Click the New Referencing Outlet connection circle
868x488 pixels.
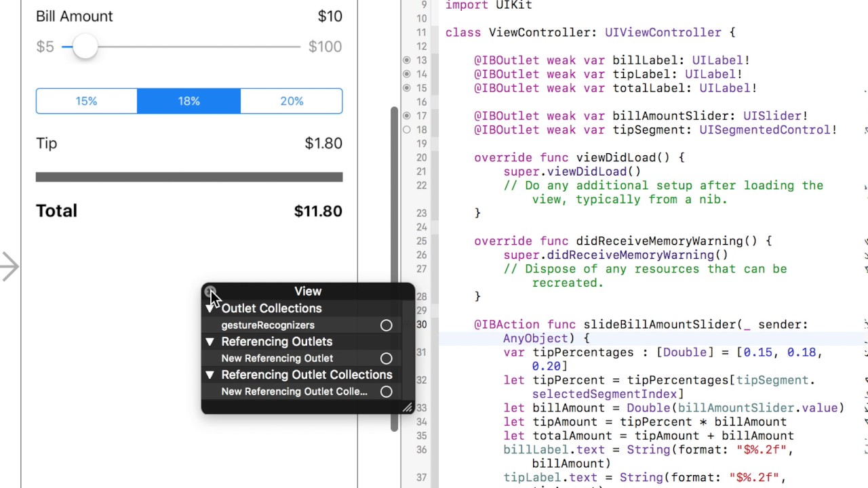(x=387, y=359)
